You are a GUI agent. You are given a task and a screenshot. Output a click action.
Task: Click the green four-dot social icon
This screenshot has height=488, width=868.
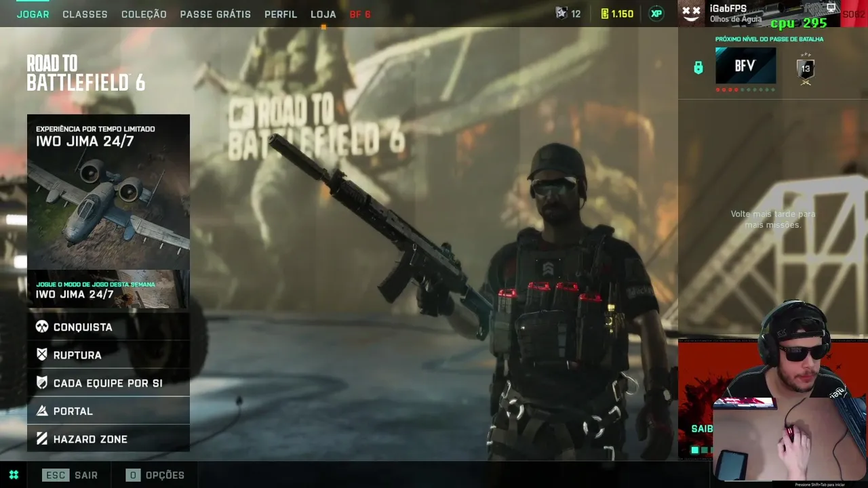coord(14,474)
